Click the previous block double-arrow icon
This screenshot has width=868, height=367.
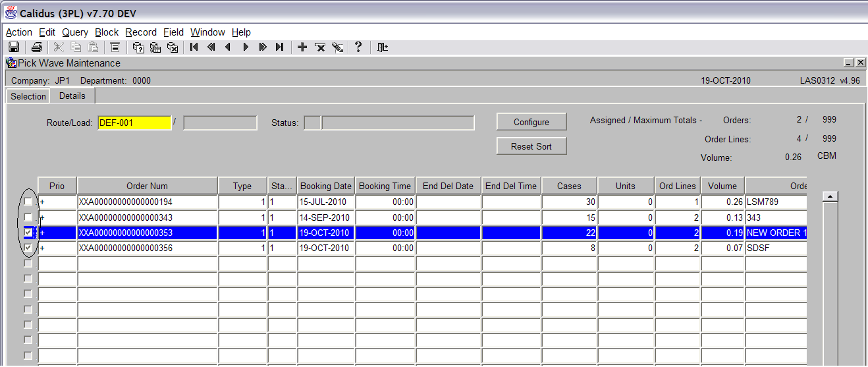tap(211, 47)
